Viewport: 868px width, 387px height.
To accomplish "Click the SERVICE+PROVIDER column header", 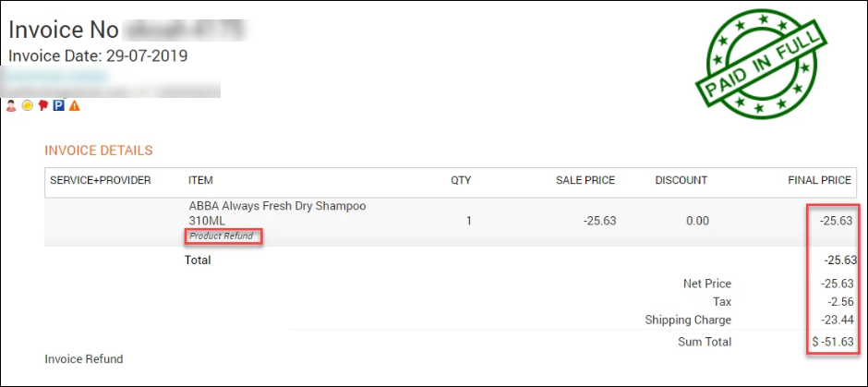I will 101,180.
